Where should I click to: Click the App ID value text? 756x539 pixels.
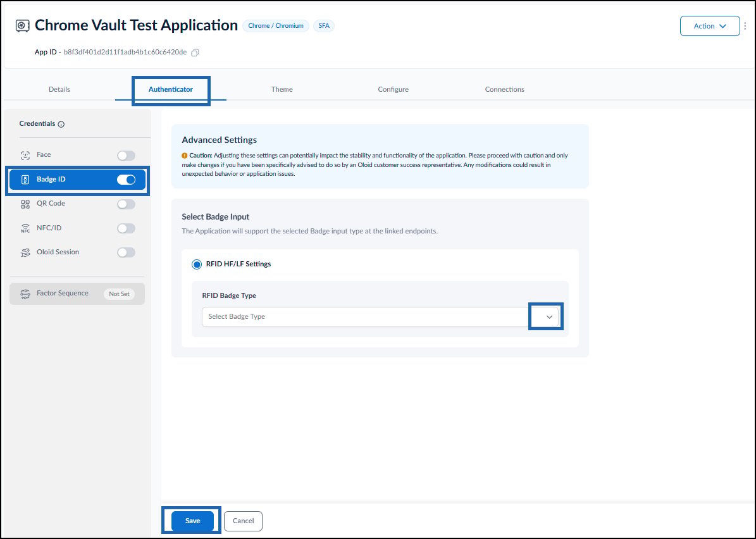click(x=125, y=52)
